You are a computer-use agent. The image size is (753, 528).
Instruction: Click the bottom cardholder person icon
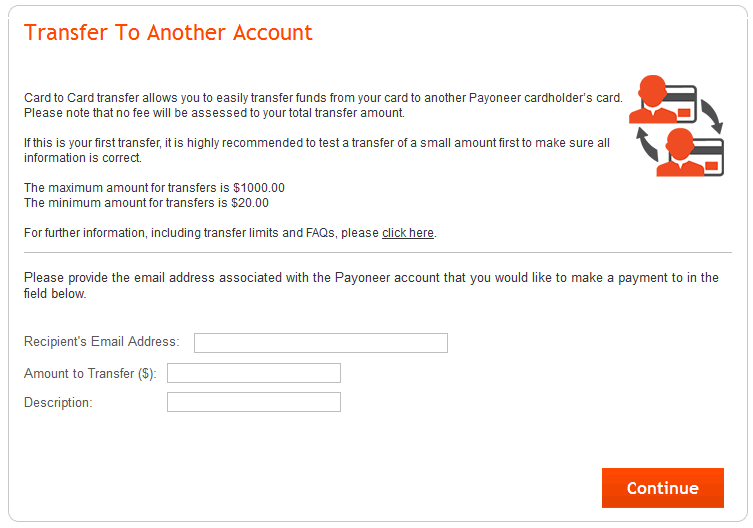[680, 152]
